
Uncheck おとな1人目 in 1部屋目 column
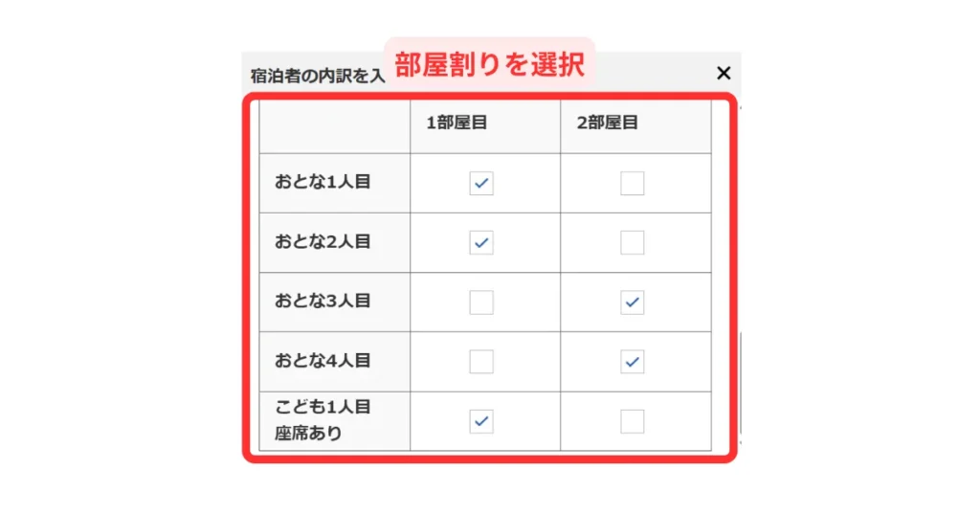click(481, 184)
